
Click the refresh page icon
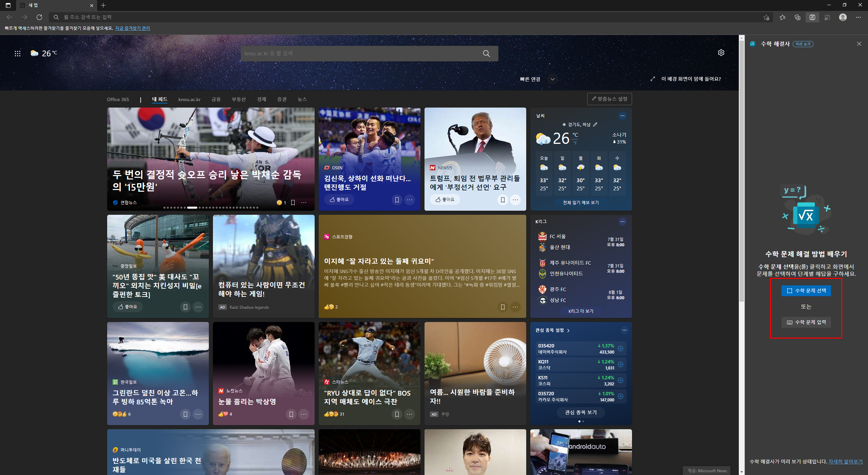point(39,17)
